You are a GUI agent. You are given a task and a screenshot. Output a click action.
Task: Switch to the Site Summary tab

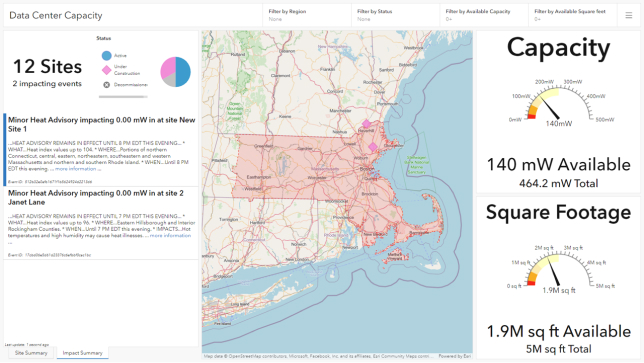click(31, 353)
